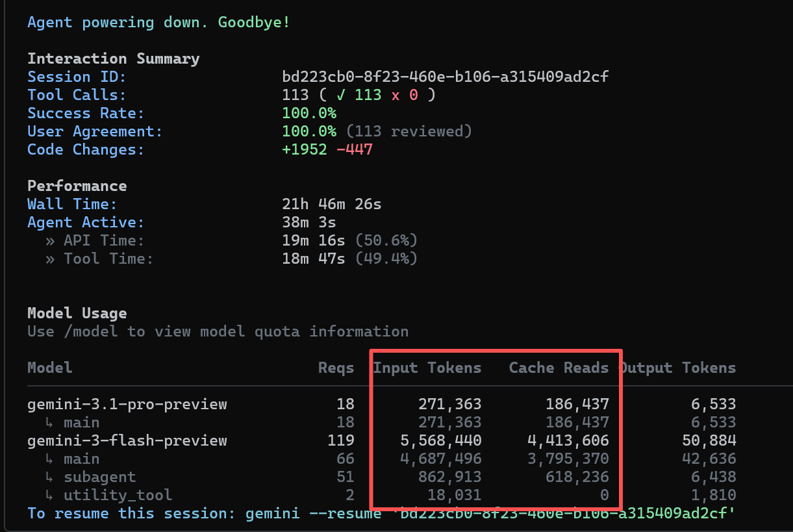Select the green "+1952" added lines count

pos(305,149)
